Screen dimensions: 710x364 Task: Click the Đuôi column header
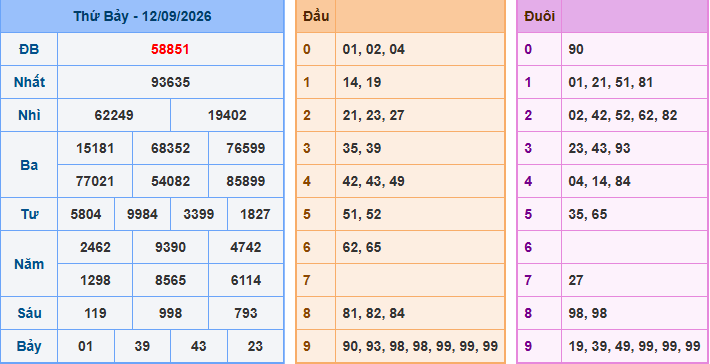point(539,16)
